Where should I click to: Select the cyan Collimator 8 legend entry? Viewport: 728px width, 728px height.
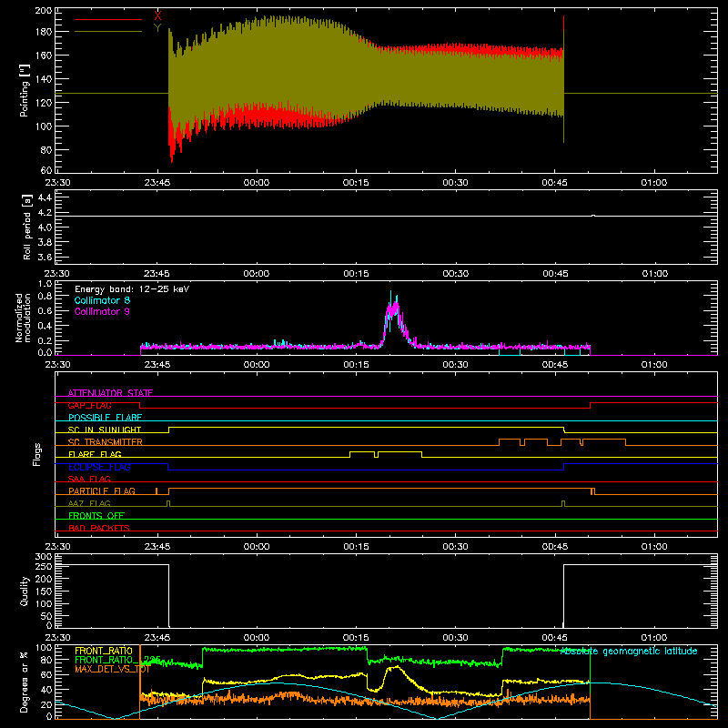tap(102, 300)
